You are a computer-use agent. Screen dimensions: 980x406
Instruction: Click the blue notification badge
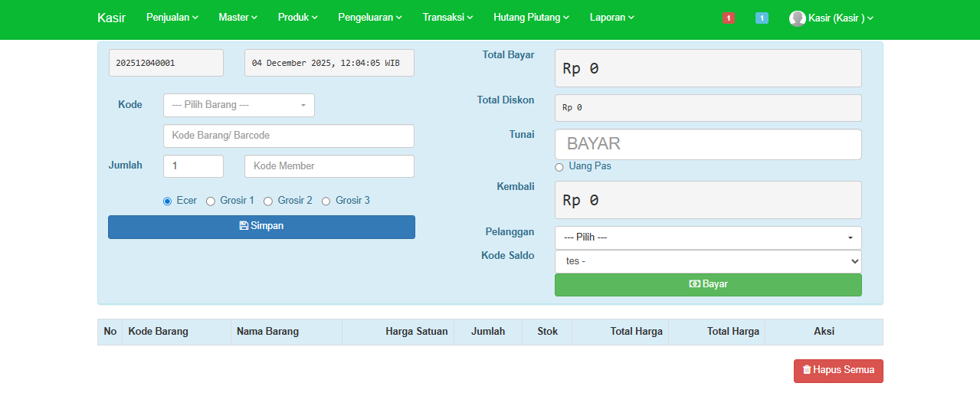(761, 18)
